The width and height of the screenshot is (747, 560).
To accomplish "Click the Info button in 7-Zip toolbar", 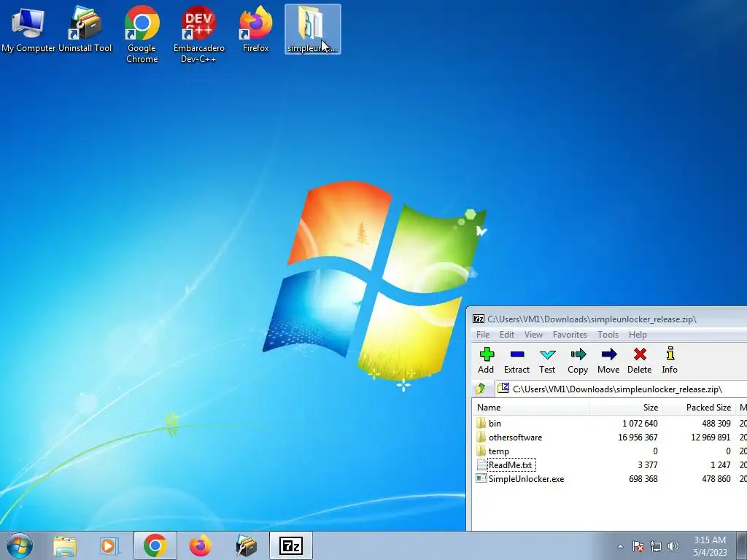I will click(670, 360).
